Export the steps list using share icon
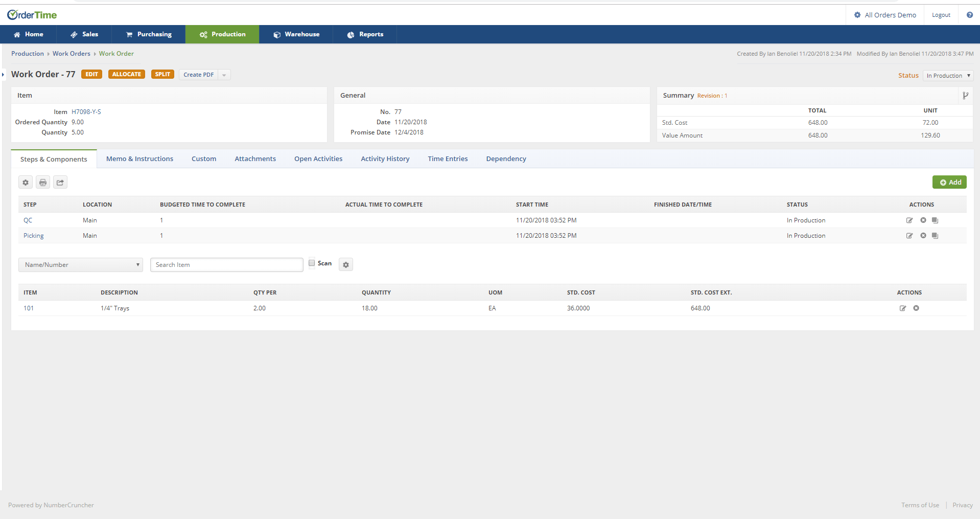Image resolution: width=980 pixels, height=519 pixels. coord(60,183)
